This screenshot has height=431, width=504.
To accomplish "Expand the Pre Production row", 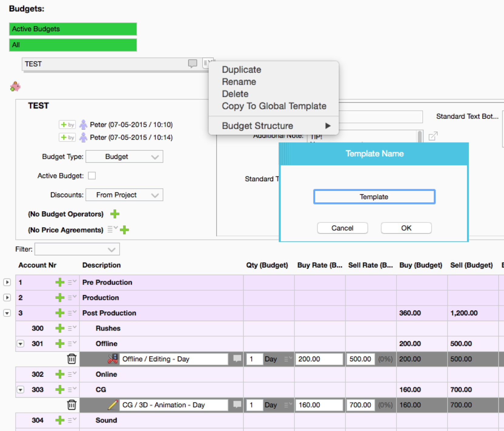I will [x=7, y=282].
